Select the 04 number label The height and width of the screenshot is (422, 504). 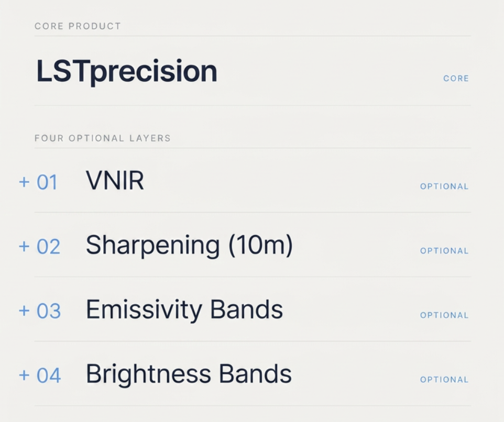point(49,375)
